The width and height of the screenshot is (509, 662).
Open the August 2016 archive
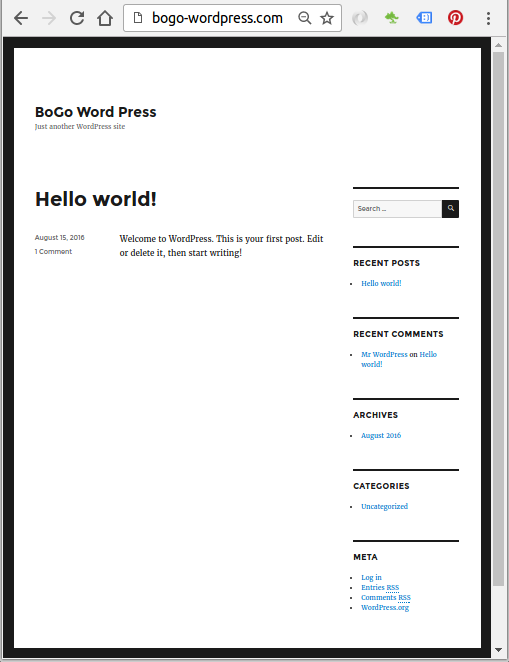click(x=381, y=435)
